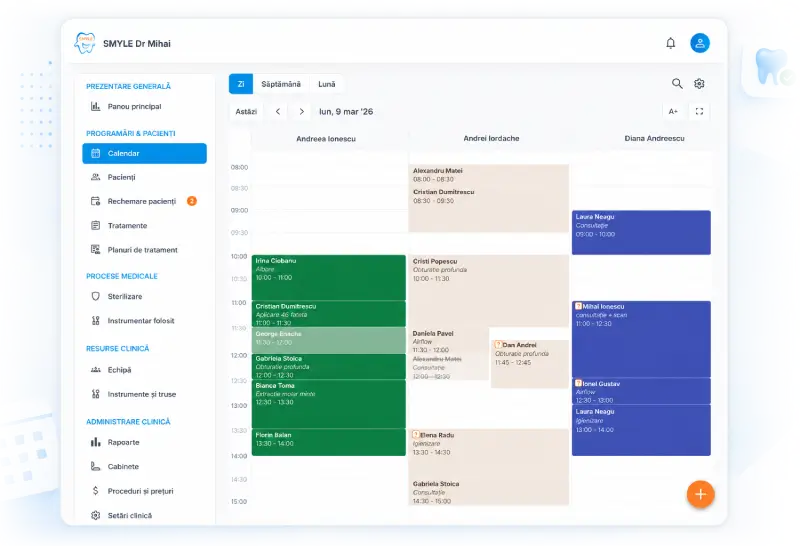Go to previous day arrow

tap(278, 111)
